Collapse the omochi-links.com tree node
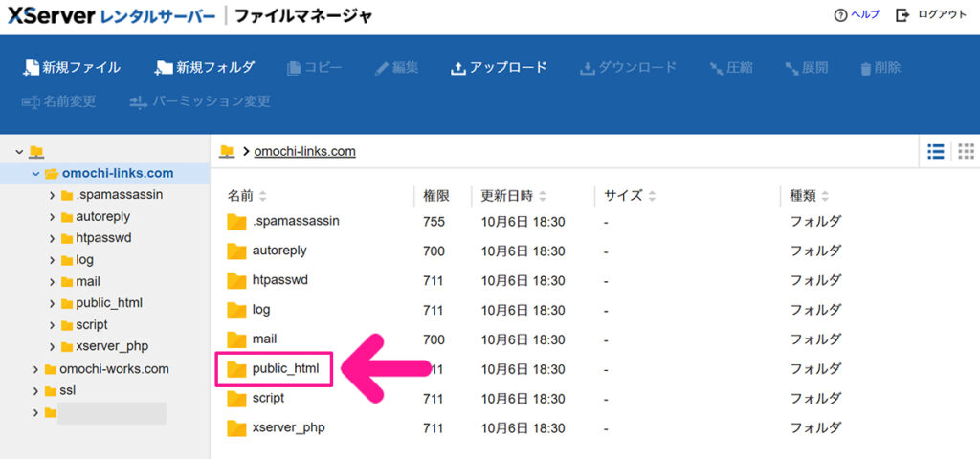The image size is (980, 459). coord(36,174)
